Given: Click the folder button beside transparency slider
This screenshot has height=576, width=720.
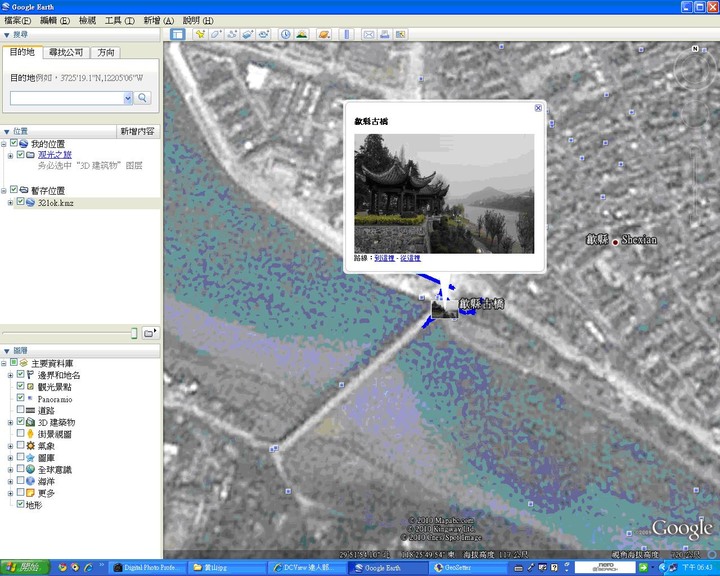Looking at the screenshot, I should (x=150, y=333).
